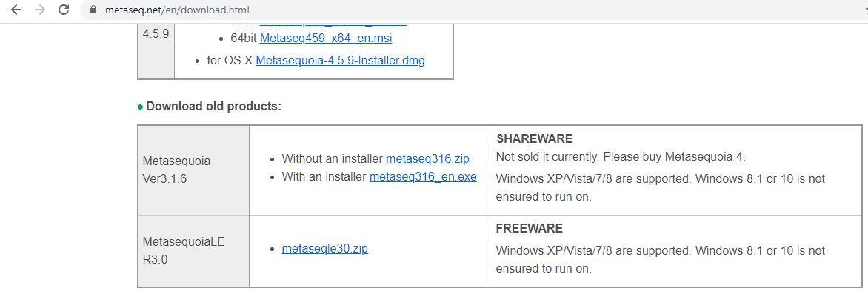Image resolution: width=868 pixels, height=294 pixels.
Task: Open the Metasequoia-4.5.9-Installer.dmg link
Action: (x=340, y=60)
